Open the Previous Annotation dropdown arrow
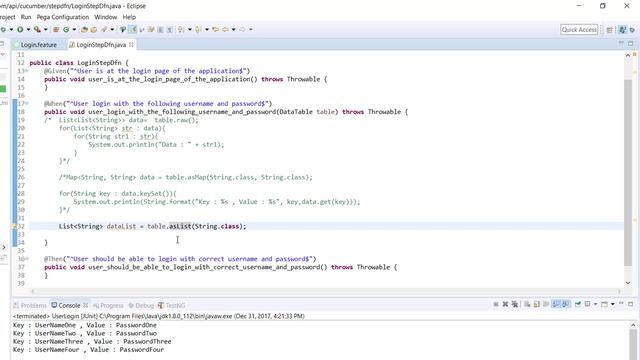Image resolution: width=640 pixels, height=360 pixels. click(207, 29)
